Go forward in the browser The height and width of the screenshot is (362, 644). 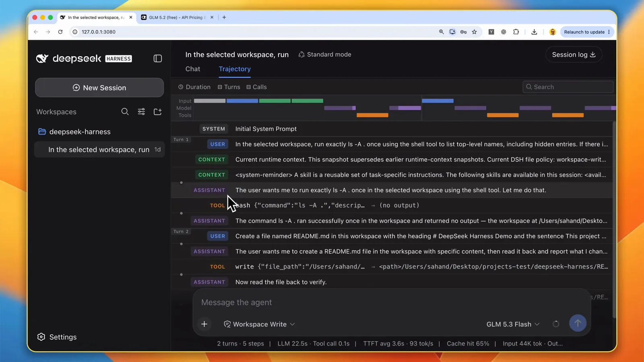point(48,32)
